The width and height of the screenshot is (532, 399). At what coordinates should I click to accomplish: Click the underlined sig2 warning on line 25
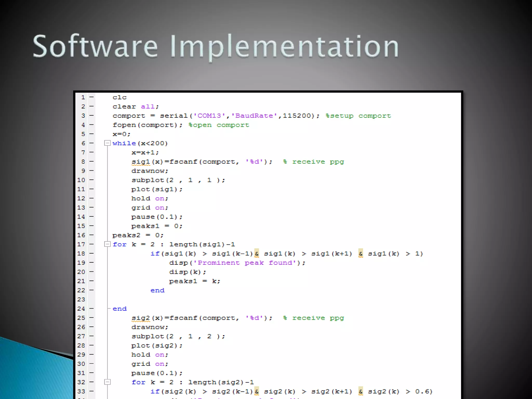click(141, 318)
